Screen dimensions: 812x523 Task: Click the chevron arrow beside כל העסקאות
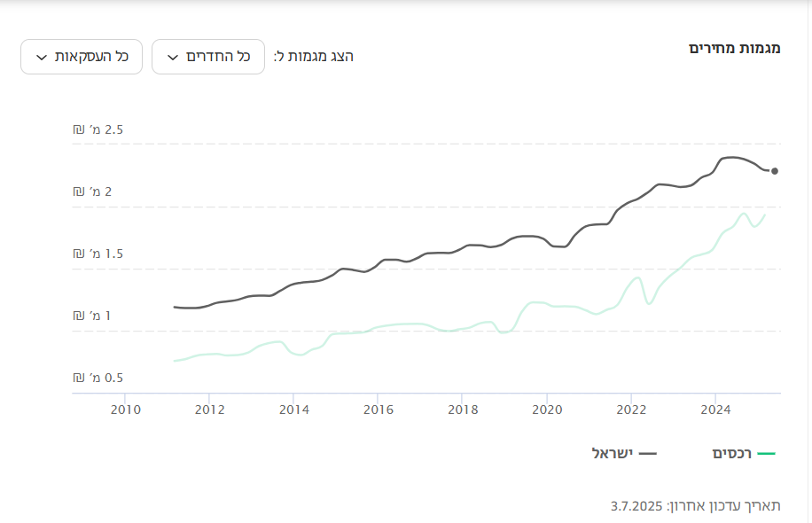(42, 58)
